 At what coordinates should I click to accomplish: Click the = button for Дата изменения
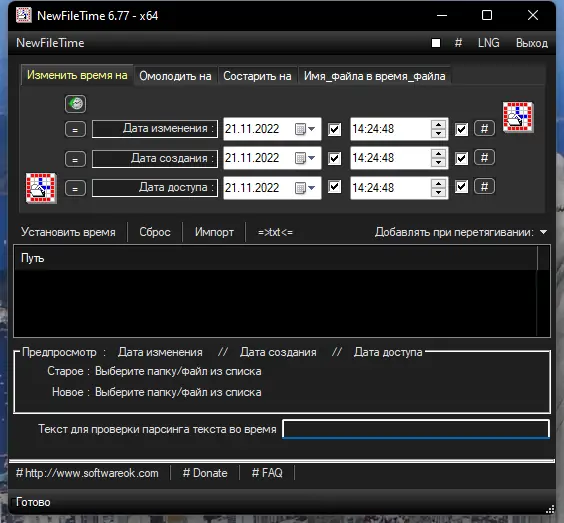[x=75, y=129]
